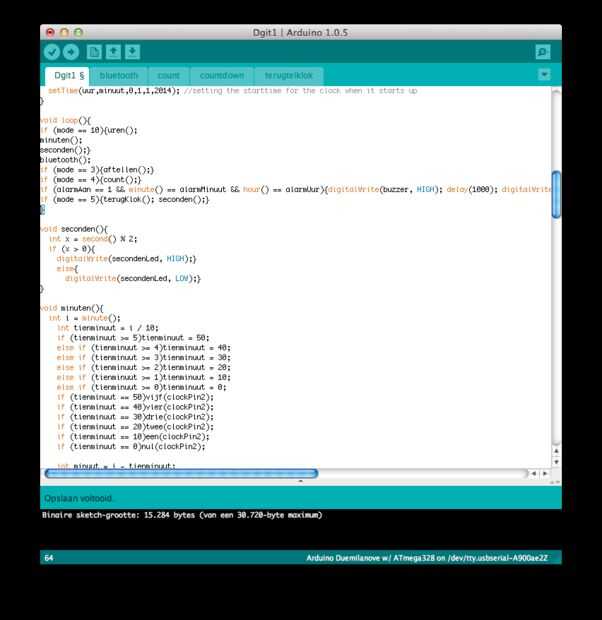Click the 'tienminuut == 0)nul(clockPin2);' line

tap(131, 446)
